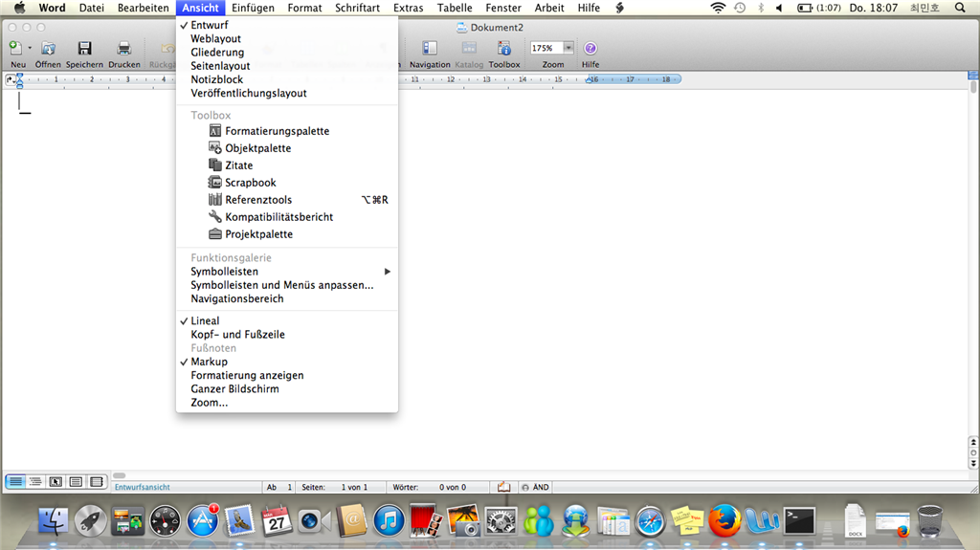980x550 pixels.
Task: Switch to publishing layout view button
Action: [x=56, y=481]
